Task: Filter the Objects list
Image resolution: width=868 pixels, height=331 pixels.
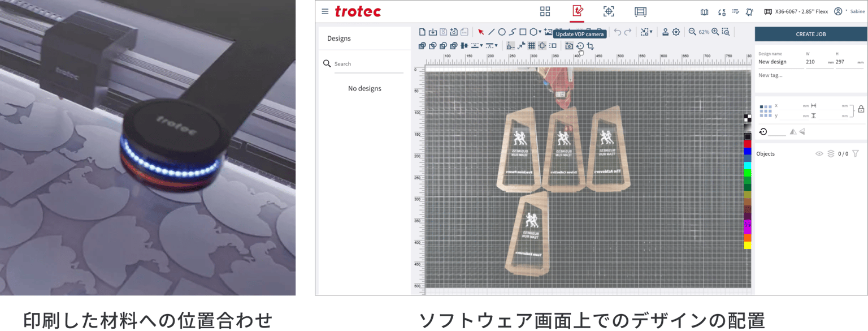Action: pyautogui.click(x=855, y=153)
